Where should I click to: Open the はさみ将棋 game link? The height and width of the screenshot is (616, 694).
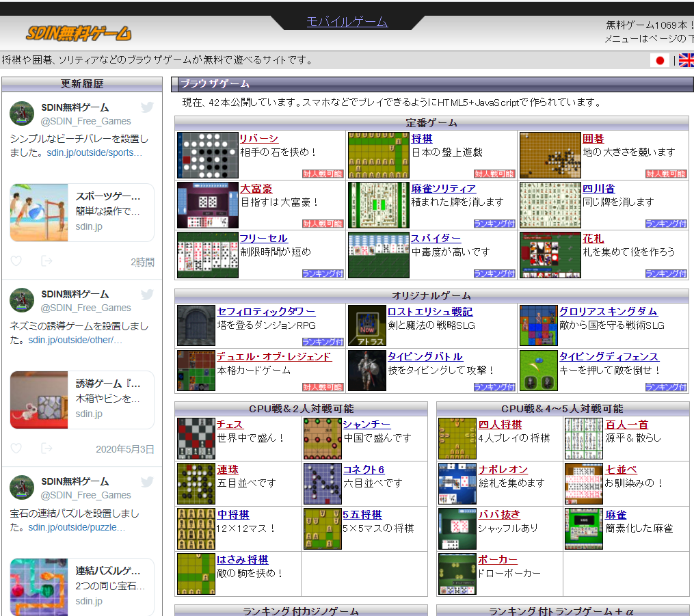point(243,560)
